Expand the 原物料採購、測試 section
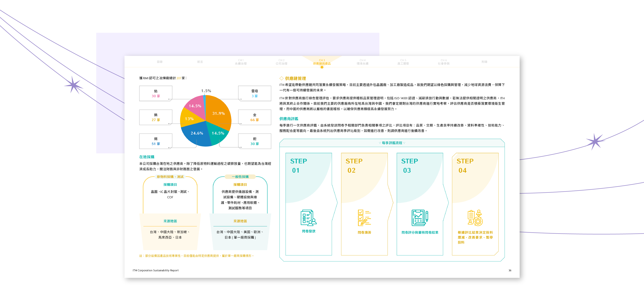 (x=170, y=177)
